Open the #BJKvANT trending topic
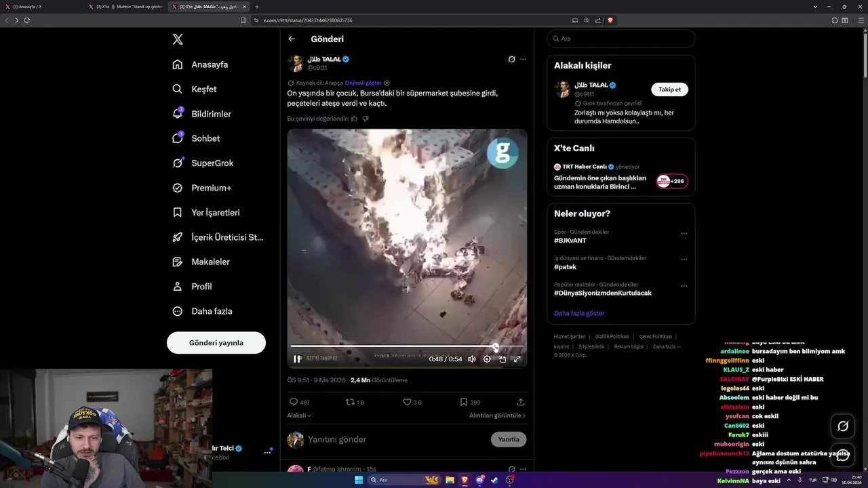 [570, 241]
